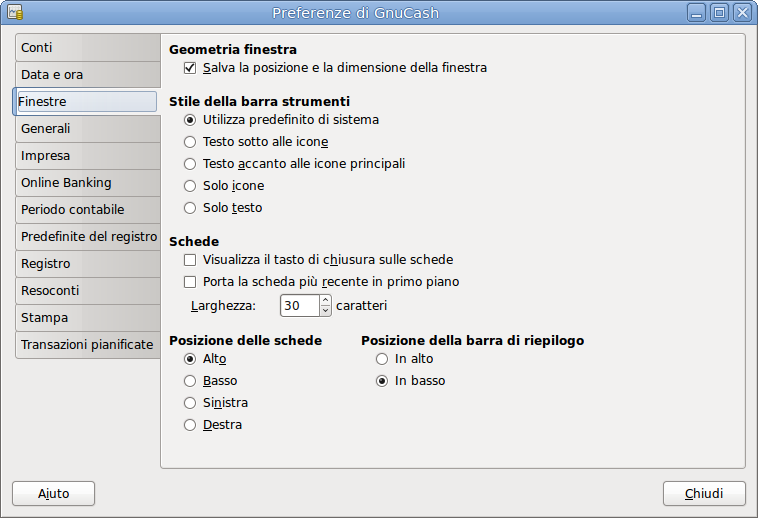This screenshot has width=758, height=518.
Task: Select 'Testo sotto alle icone' toolbar style
Action: pyautogui.click(x=190, y=142)
